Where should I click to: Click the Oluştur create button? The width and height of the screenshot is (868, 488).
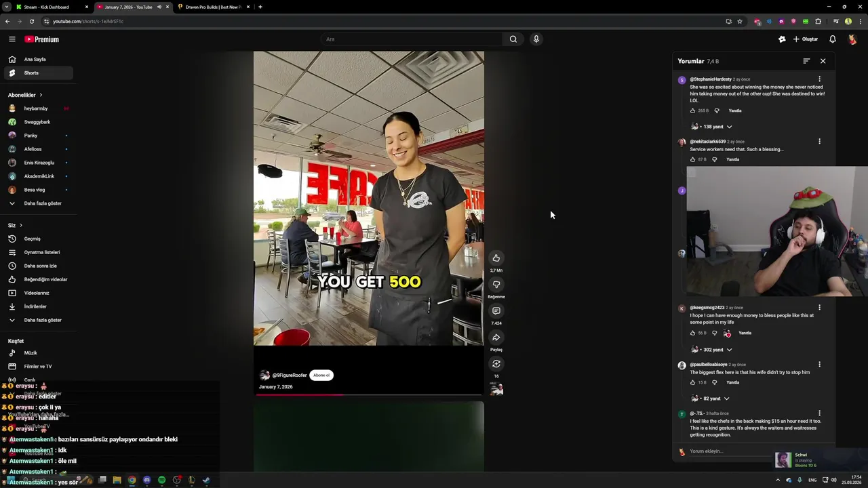[x=806, y=39]
